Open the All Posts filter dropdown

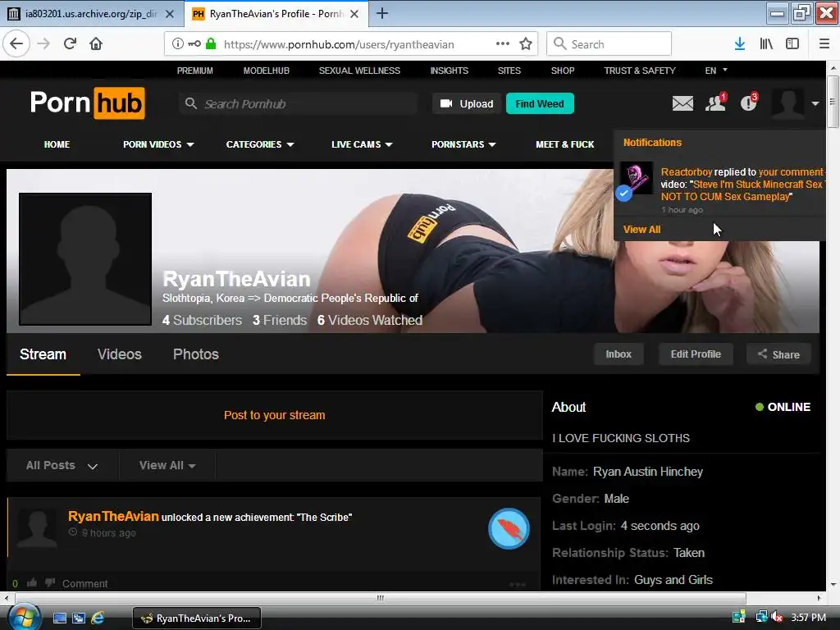(62, 465)
